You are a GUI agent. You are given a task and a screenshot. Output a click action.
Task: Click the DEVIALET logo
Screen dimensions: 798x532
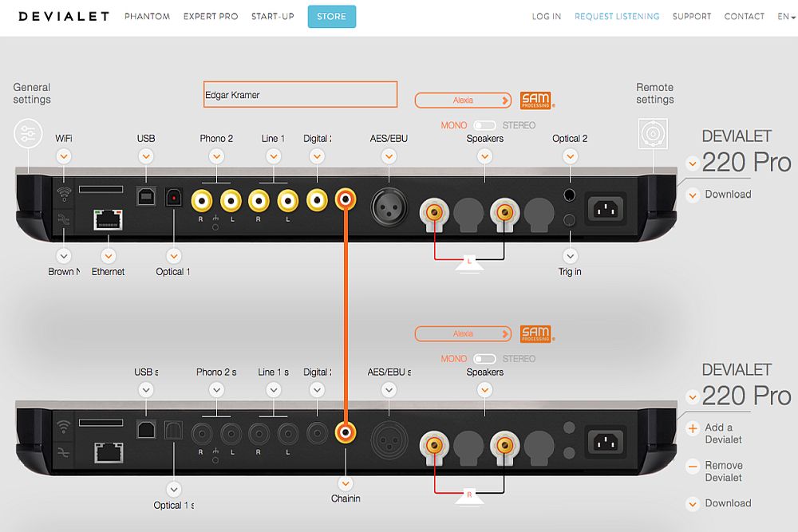pyautogui.click(x=64, y=16)
